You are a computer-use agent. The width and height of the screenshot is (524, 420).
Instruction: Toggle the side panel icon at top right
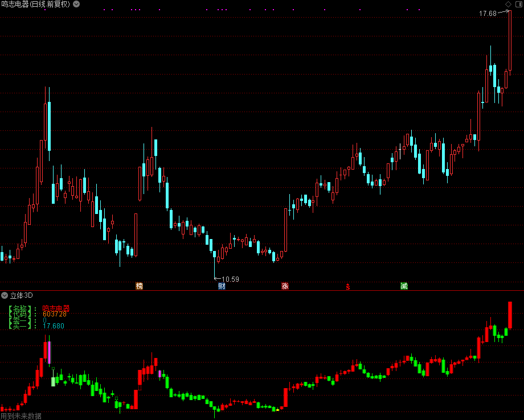pyautogui.click(x=519, y=4)
